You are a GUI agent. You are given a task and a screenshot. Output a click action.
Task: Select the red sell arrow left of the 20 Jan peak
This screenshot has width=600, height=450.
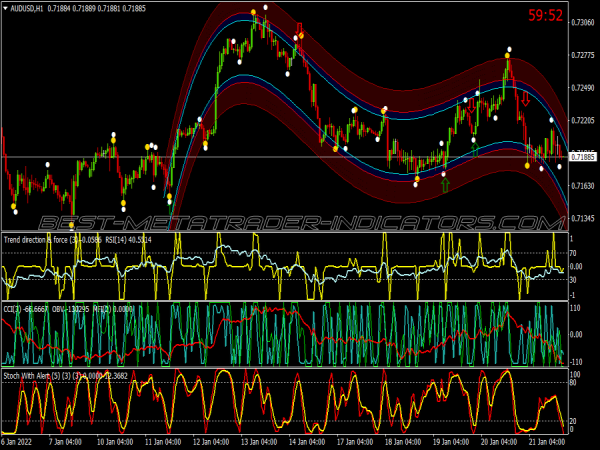click(x=471, y=105)
